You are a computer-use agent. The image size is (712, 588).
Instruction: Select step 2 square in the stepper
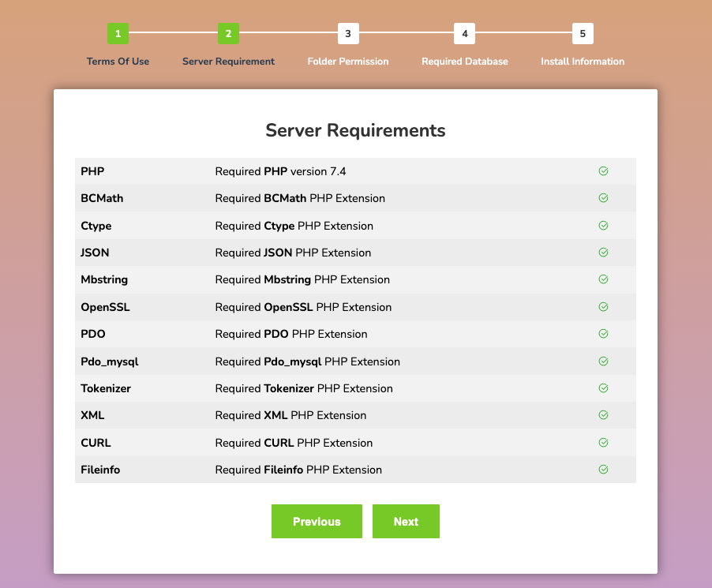228,34
